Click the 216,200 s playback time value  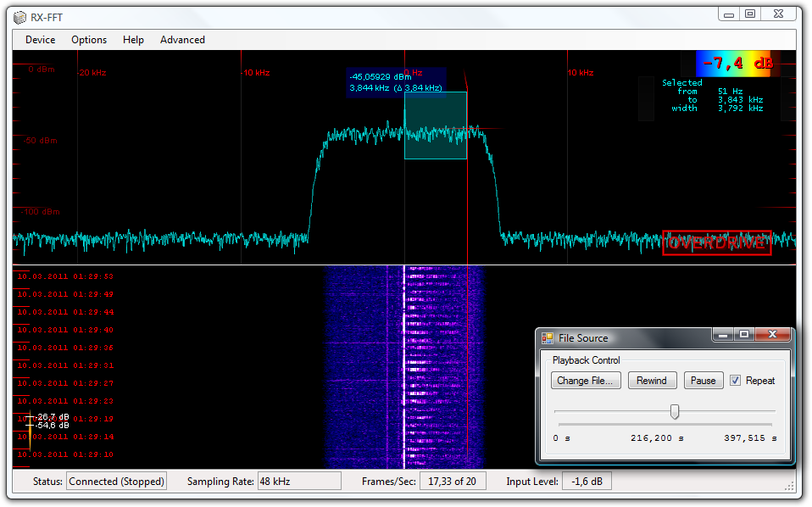pos(657,438)
